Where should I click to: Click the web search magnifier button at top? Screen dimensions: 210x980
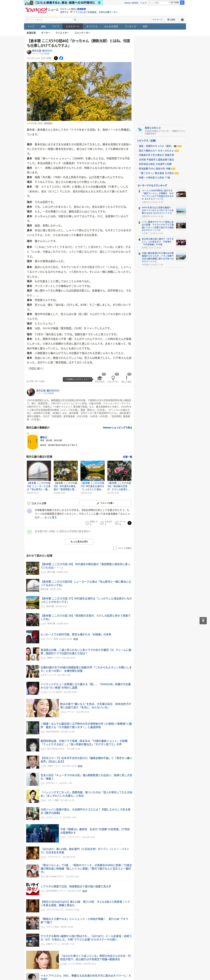coord(182,3)
